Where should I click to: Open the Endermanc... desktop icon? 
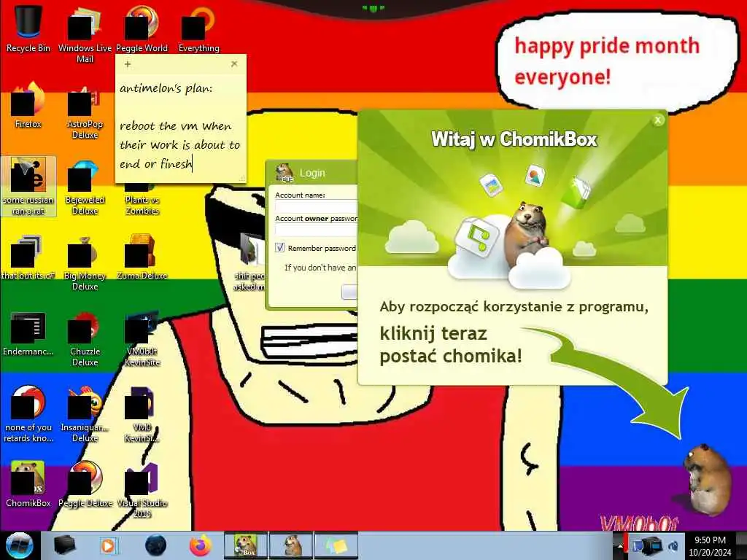click(28, 333)
